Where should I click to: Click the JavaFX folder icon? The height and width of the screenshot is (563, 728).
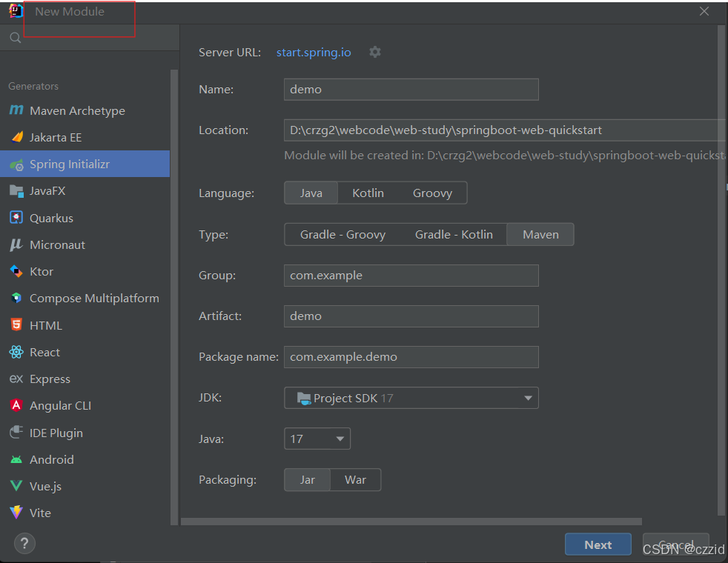tap(17, 191)
